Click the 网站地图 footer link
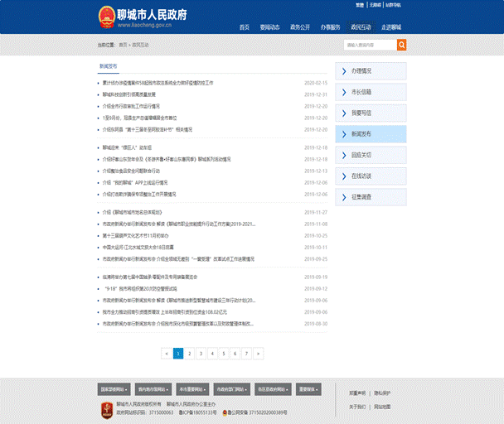Screen dimensions: 504x424 point(382,407)
